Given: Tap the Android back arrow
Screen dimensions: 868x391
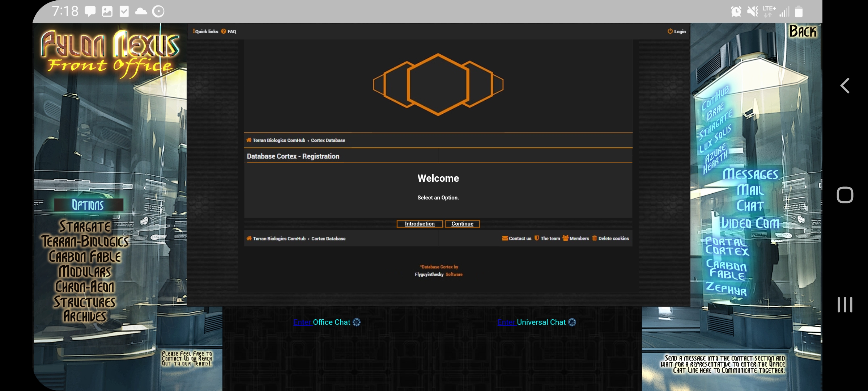Looking at the screenshot, I should [845, 86].
